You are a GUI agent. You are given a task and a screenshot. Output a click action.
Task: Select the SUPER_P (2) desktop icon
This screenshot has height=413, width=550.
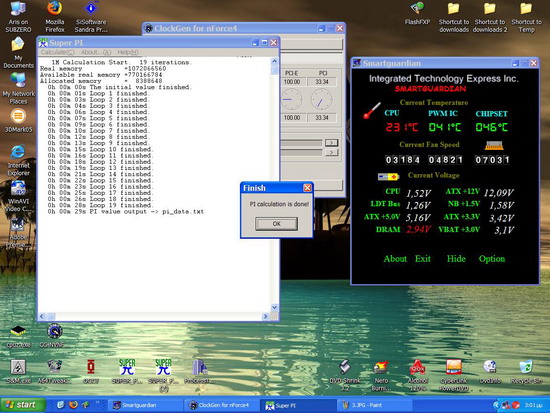[163, 375]
